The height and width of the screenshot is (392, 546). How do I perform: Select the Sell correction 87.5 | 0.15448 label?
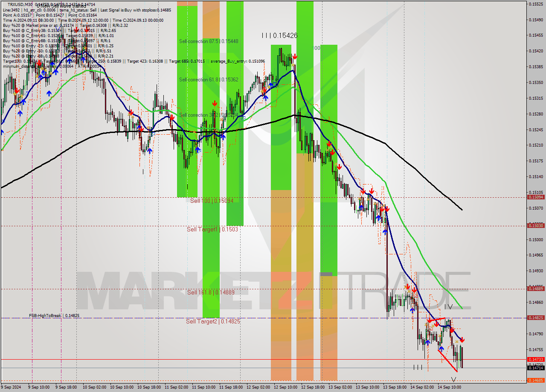pos(209,41)
